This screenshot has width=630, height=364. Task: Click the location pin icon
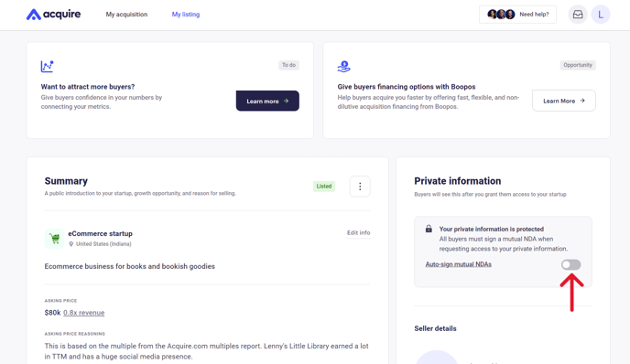point(71,244)
